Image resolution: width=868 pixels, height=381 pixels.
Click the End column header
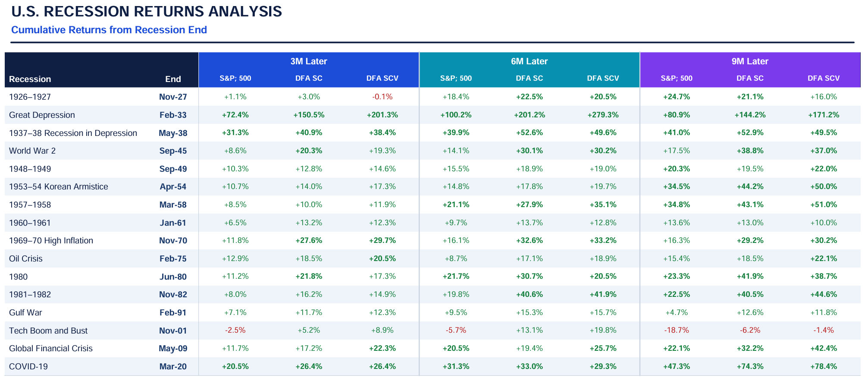(173, 79)
